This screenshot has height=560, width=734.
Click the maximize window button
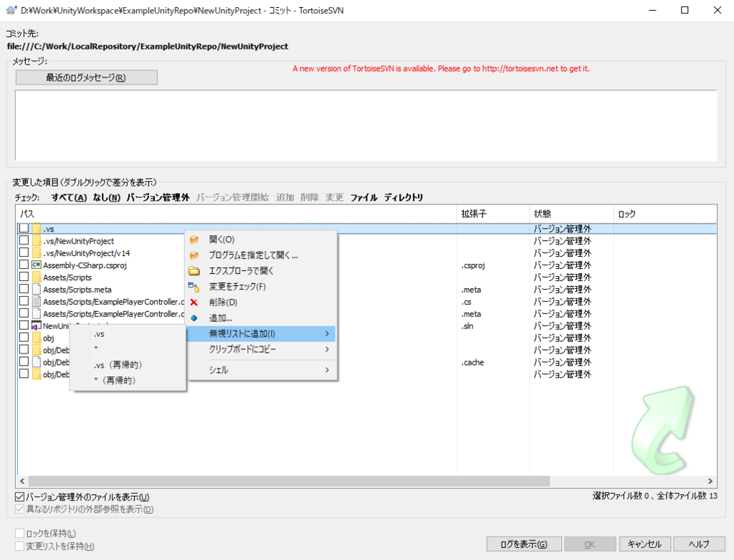(685, 10)
